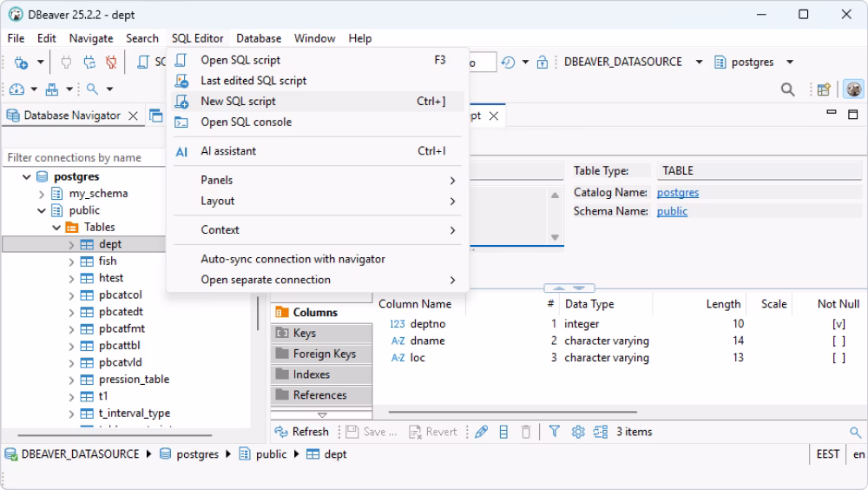This screenshot has height=490, width=868.
Task: Click the transaction log clock icon
Action: coord(508,62)
